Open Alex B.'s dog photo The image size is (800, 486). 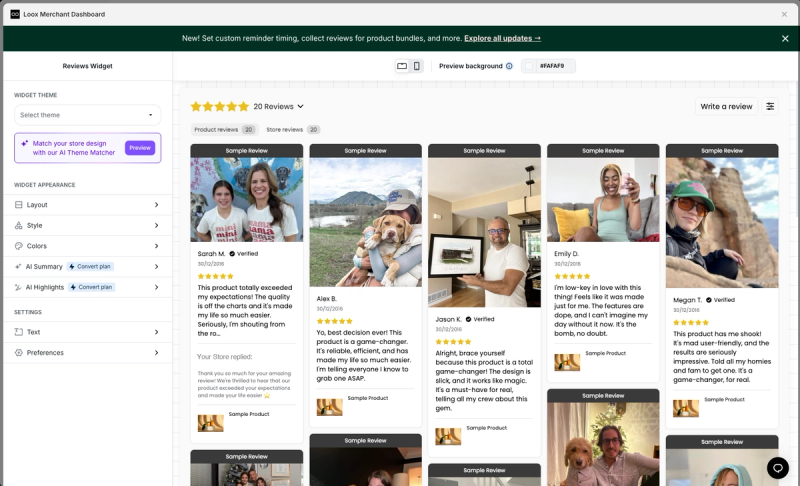pos(365,222)
